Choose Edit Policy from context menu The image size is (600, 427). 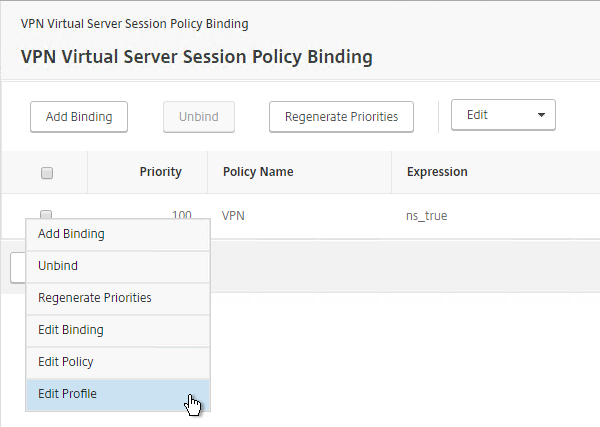click(118, 362)
